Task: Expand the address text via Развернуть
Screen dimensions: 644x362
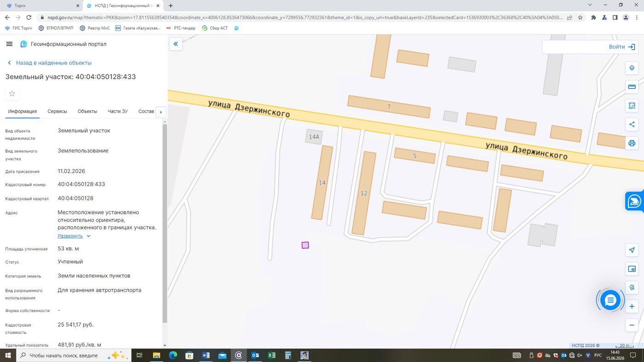Action: pos(70,236)
